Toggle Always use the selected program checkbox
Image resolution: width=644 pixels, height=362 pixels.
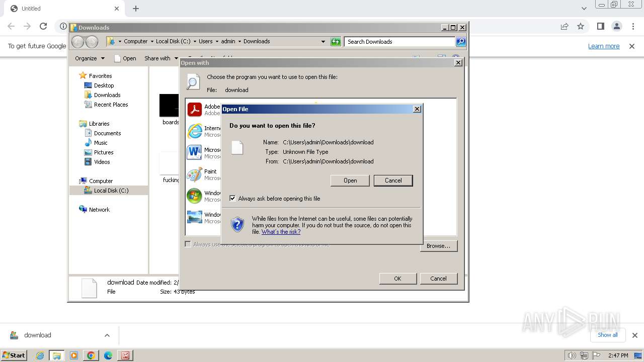pos(188,244)
